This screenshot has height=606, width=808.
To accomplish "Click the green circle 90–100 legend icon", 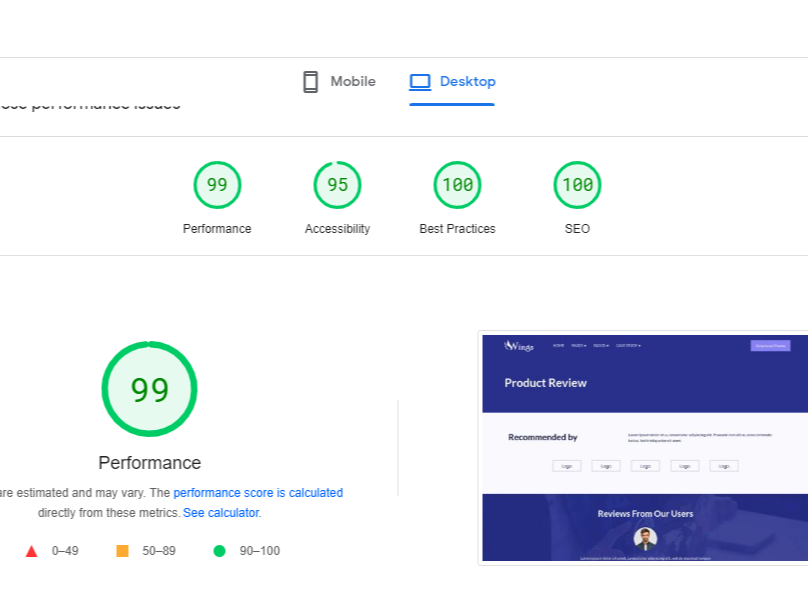I will coord(220,551).
